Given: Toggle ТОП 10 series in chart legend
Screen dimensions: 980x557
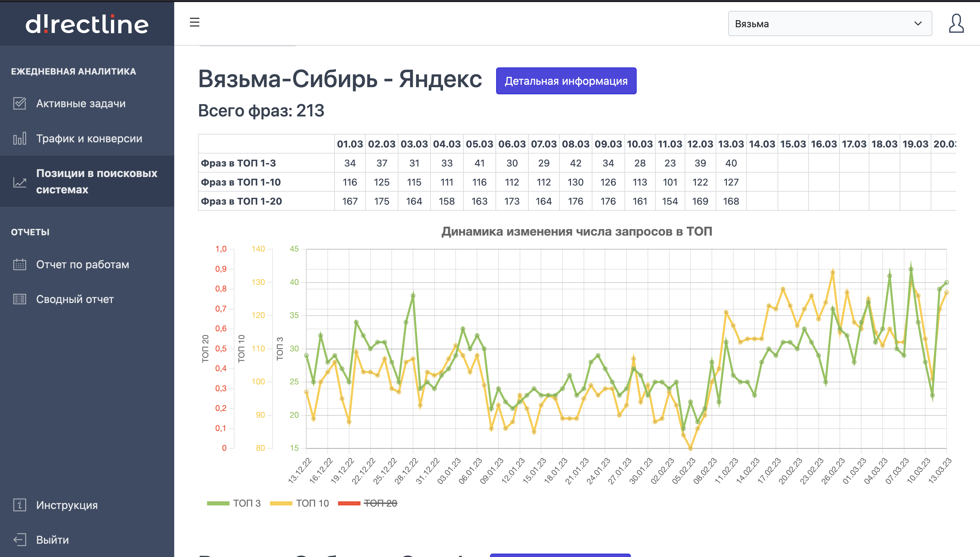Looking at the screenshot, I should [312, 503].
